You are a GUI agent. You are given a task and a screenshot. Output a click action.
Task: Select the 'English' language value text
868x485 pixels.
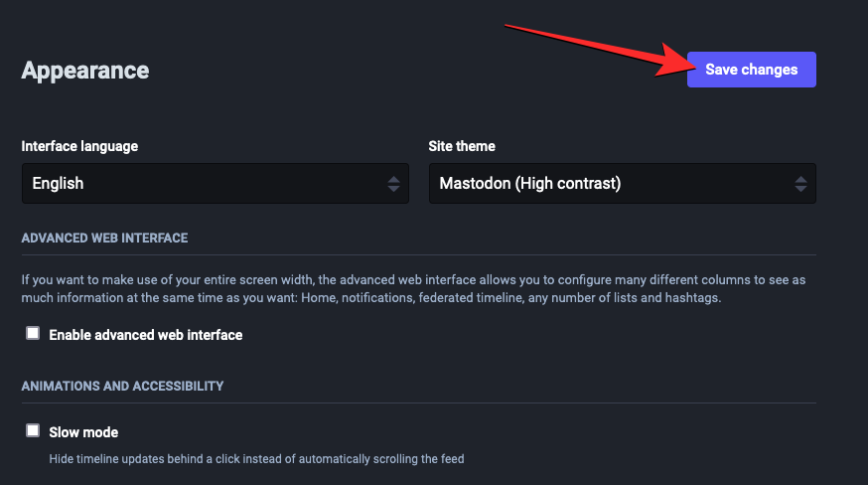(x=58, y=184)
